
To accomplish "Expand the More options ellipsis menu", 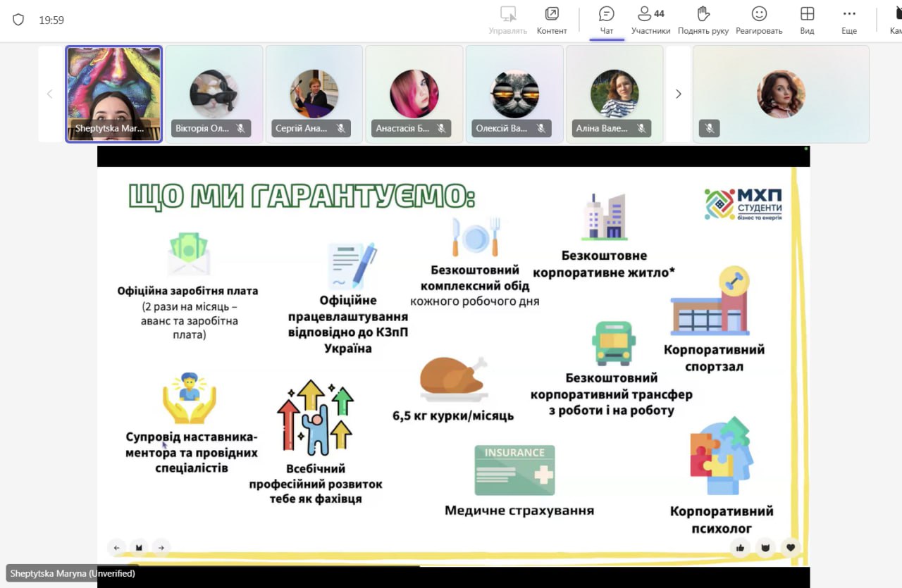I will [x=849, y=20].
